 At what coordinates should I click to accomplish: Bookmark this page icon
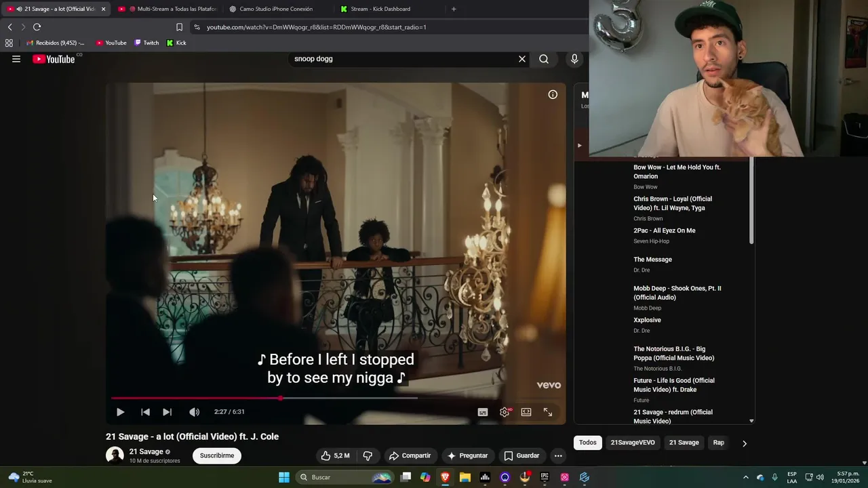pyautogui.click(x=179, y=27)
